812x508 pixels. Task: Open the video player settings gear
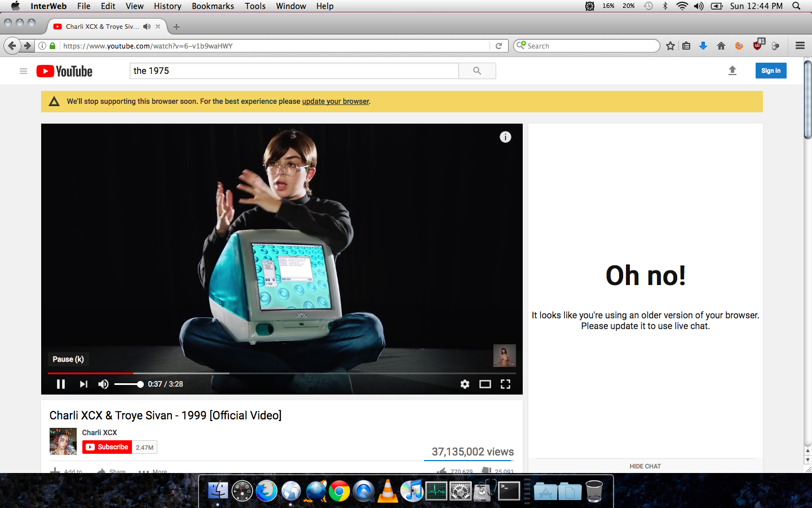pyautogui.click(x=465, y=384)
